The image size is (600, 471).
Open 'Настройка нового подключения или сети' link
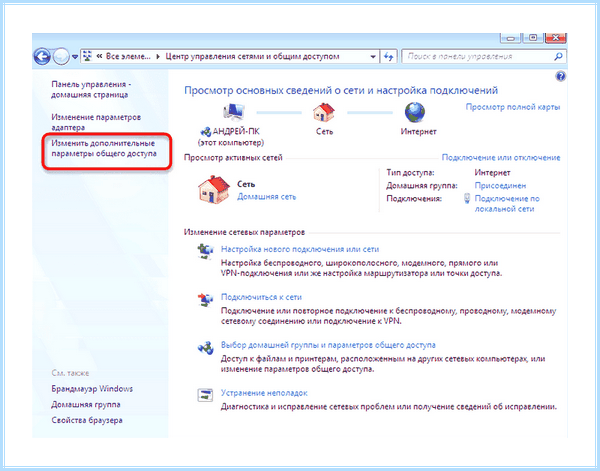click(x=300, y=249)
